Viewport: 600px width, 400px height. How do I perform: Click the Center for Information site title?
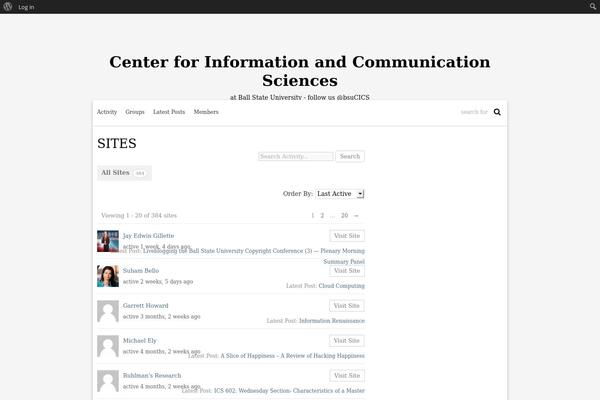pyautogui.click(x=300, y=71)
